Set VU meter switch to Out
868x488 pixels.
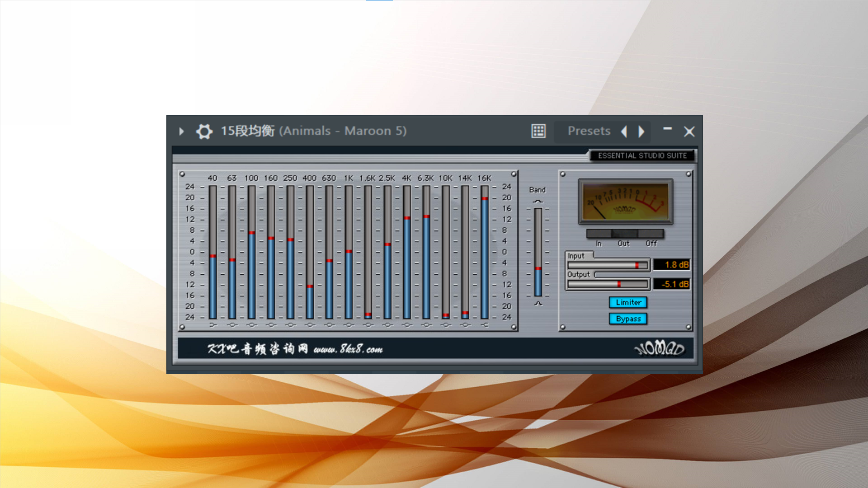pyautogui.click(x=624, y=234)
